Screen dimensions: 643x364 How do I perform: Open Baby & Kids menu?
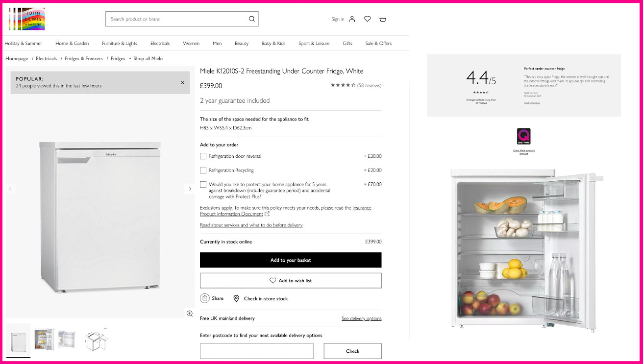[273, 44]
